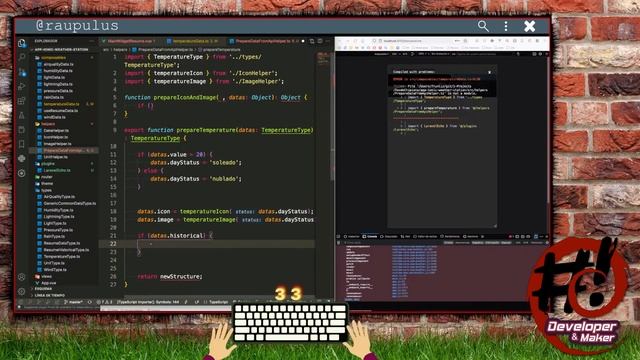Open Run and Debug view
Image resolution: width=640 pixels, height=360 pixels.
22,87
